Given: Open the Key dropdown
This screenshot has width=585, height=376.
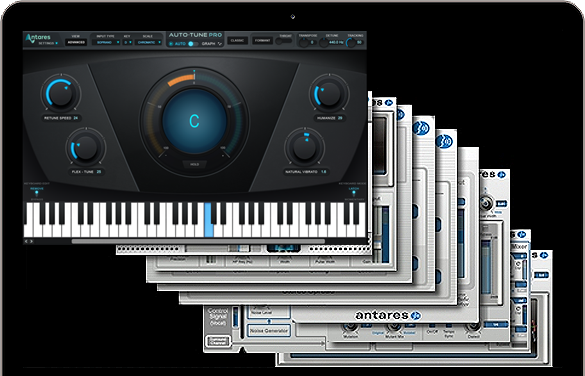Looking at the screenshot, I should 128,43.
